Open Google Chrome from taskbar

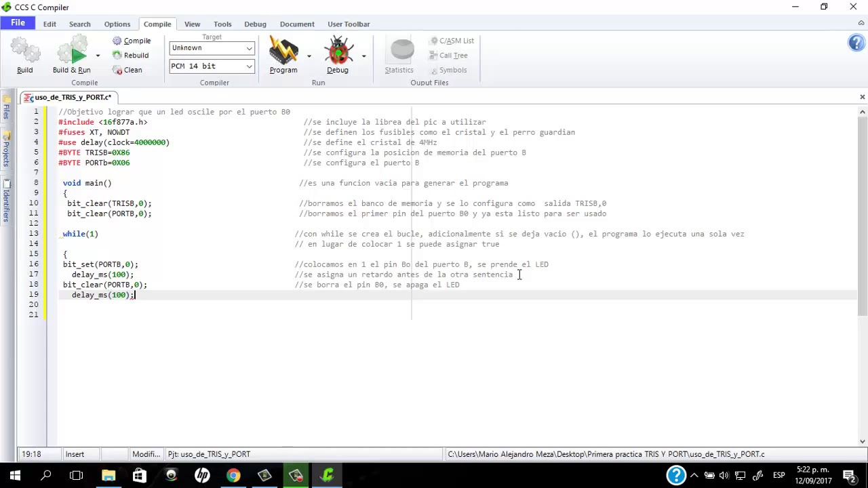[x=233, y=475]
